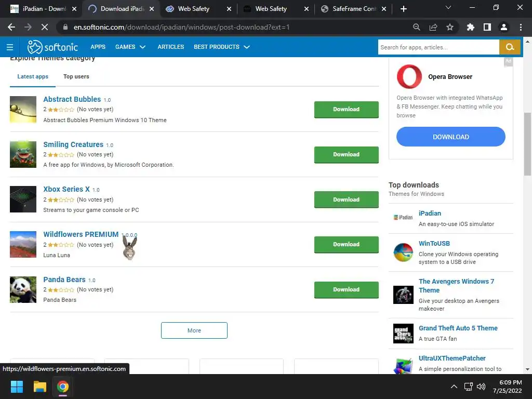Download the Abstract Bubbles theme
This screenshot has height=399, width=532.
[x=346, y=109]
